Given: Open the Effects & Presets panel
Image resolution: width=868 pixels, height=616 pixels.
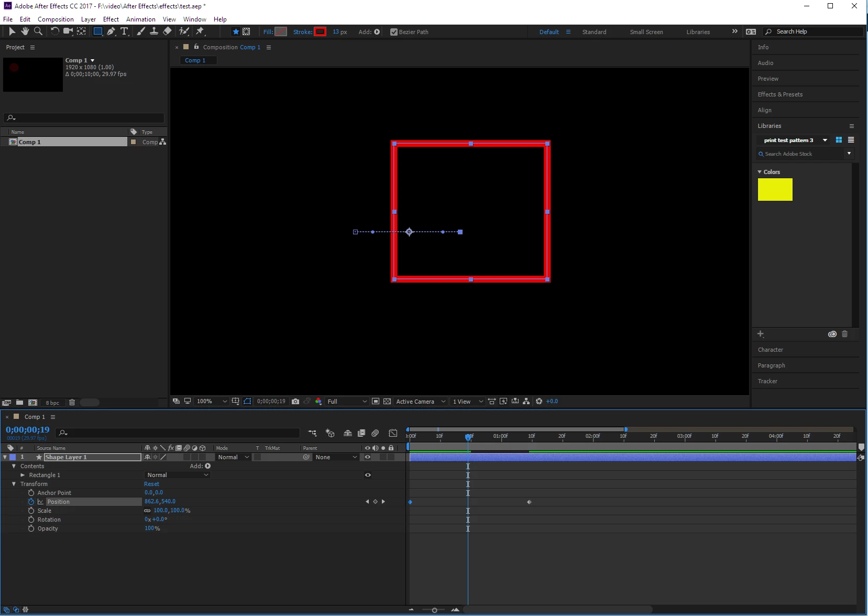Looking at the screenshot, I should (x=780, y=94).
